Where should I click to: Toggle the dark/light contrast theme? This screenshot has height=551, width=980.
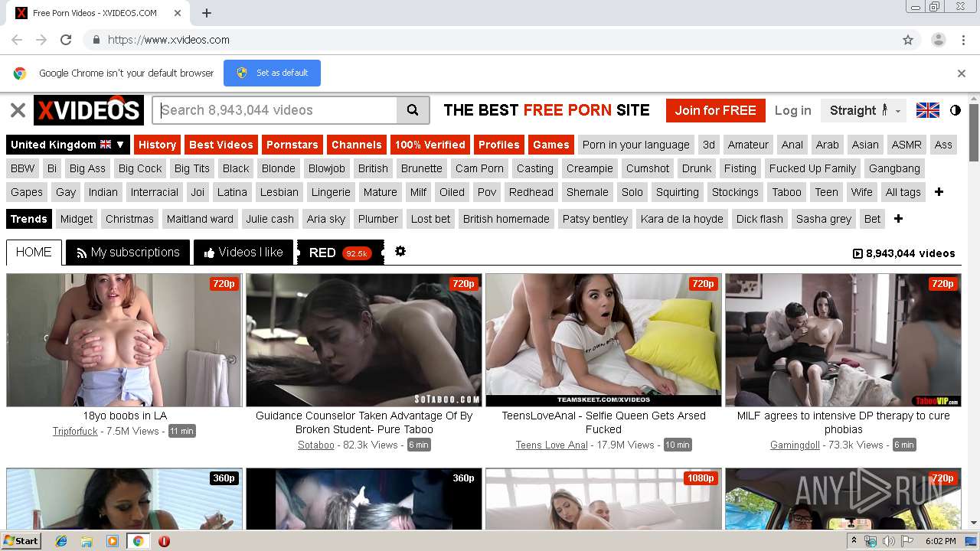(955, 110)
